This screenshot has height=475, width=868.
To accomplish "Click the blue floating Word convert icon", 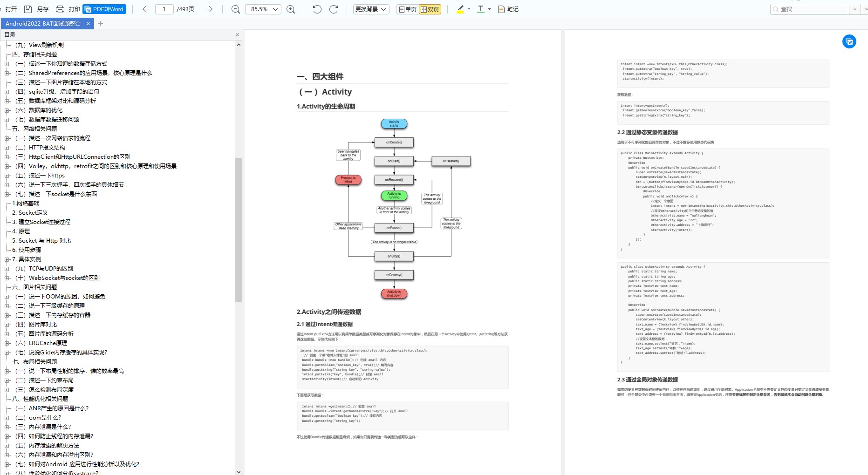I will click(x=849, y=41).
